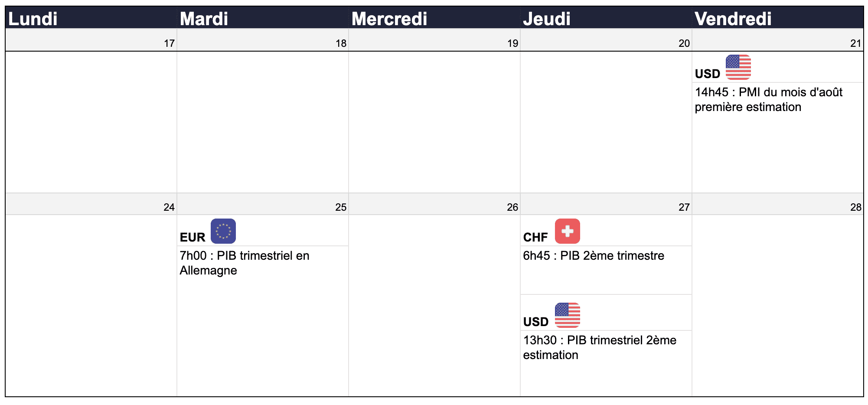Viewport: 868px width, 405px height.
Task: Click the EUR currency label
Action: [193, 237]
